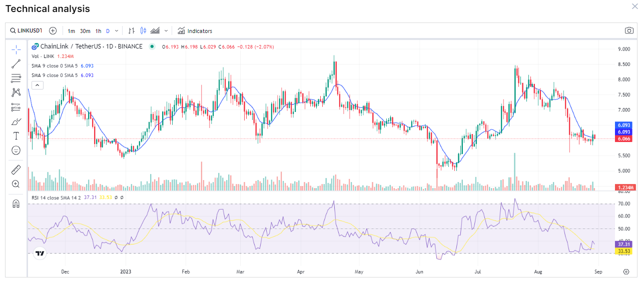
Task: Open the chart patterns tool
Action: point(16,92)
